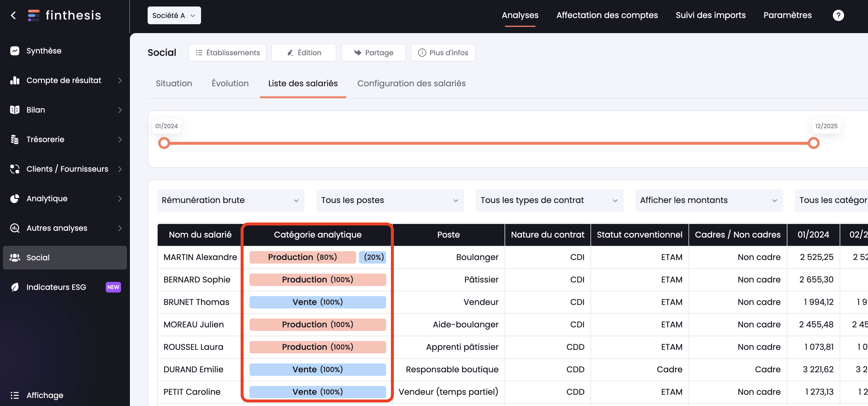Expand the Compte de résultat chevron
The image size is (868, 406).
tap(120, 80)
